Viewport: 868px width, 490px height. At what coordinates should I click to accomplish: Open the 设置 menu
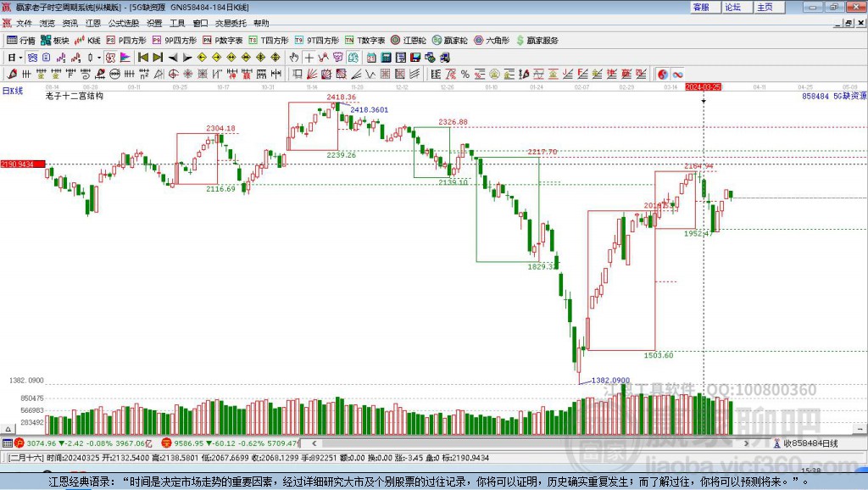pyautogui.click(x=154, y=23)
